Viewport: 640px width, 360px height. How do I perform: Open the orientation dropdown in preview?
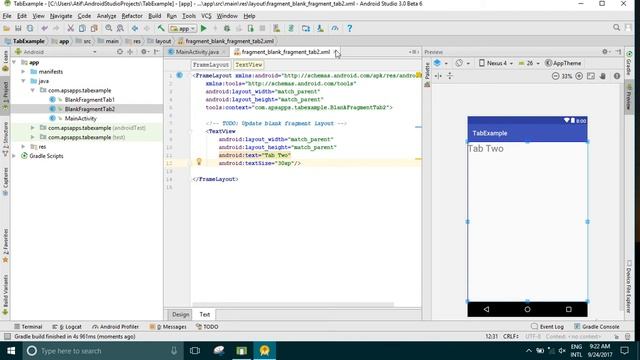[462, 63]
